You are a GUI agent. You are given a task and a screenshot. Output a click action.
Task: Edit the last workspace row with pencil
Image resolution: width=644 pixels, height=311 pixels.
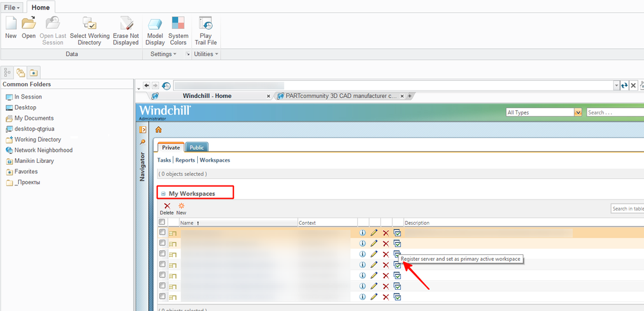374,297
